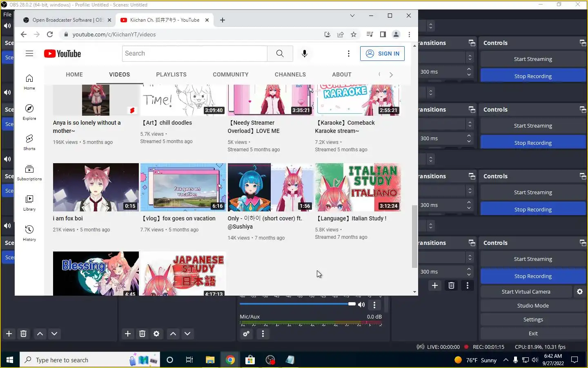Bookmark this page with the star icon
588x368 pixels.
point(354,34)
